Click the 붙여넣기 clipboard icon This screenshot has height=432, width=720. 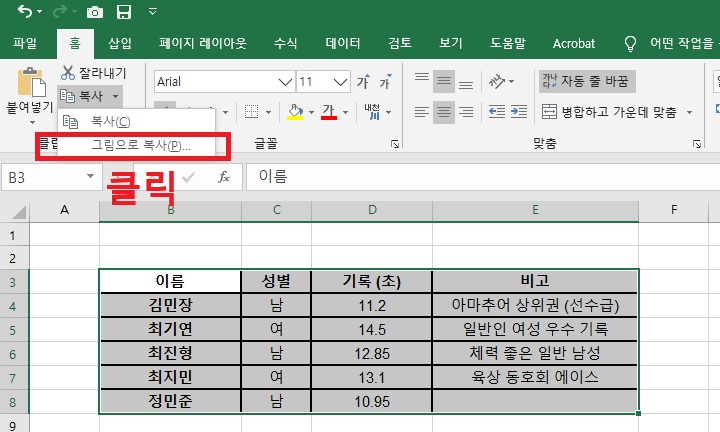pos(31,83)
